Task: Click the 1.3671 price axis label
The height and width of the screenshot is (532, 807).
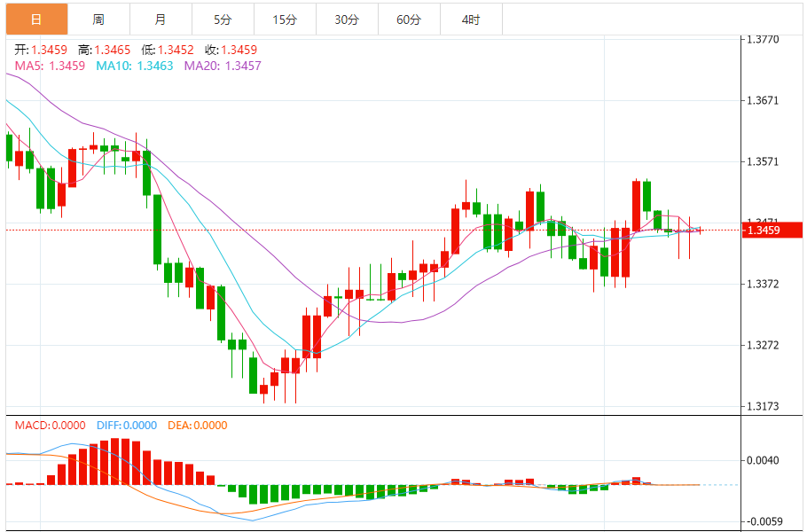Action: coord(763,100)
